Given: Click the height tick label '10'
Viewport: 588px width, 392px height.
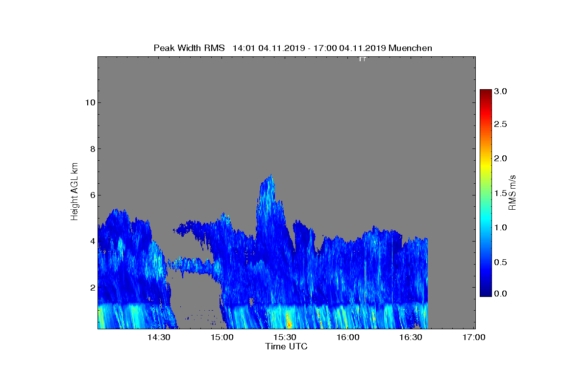Looking at the screenshot, I should tap(89, 102).
